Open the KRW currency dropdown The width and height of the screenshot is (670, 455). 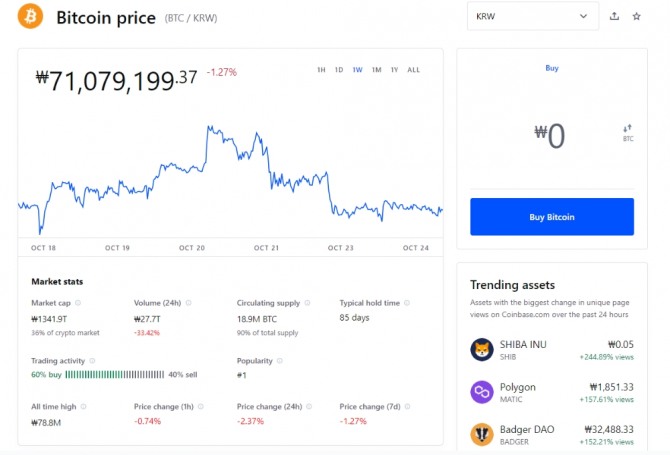tap(532, 16)
